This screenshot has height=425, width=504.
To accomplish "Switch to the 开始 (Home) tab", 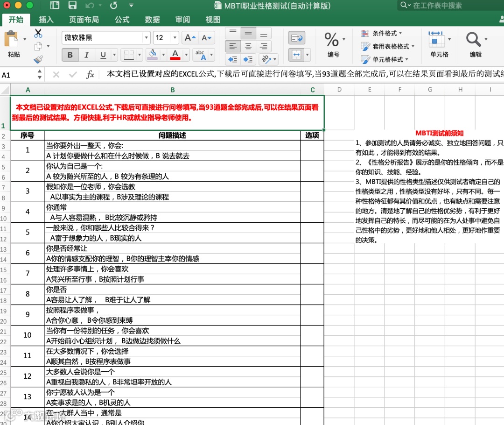I will [16, 20].
